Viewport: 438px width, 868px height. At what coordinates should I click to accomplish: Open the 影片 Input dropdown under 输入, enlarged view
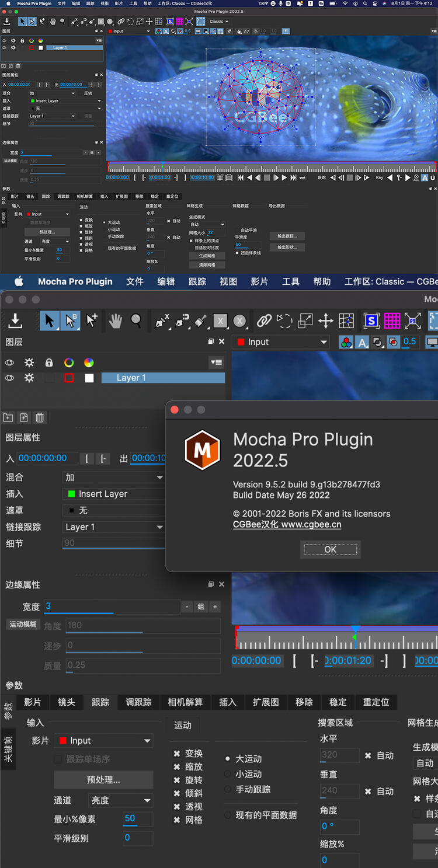pos(103,741)
